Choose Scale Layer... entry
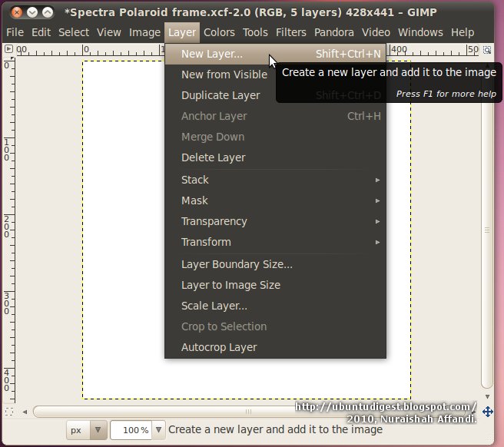The image size is (504, 447). (x=275, y=306)
